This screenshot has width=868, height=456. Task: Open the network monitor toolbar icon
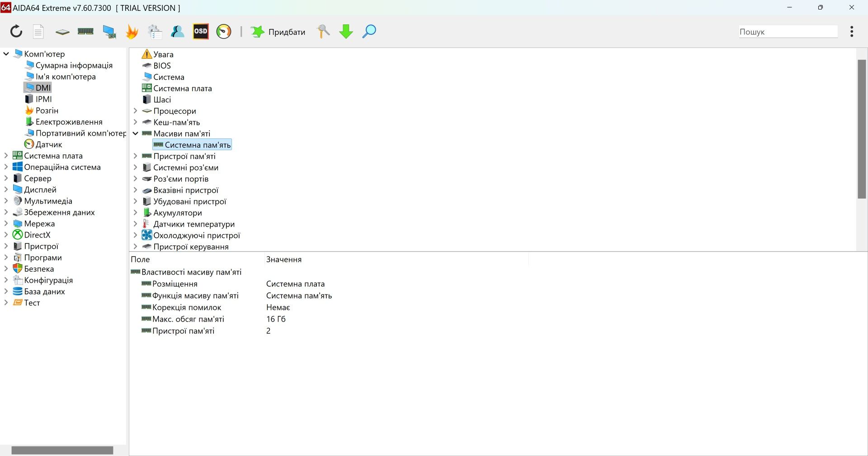[x=109, y=32]
